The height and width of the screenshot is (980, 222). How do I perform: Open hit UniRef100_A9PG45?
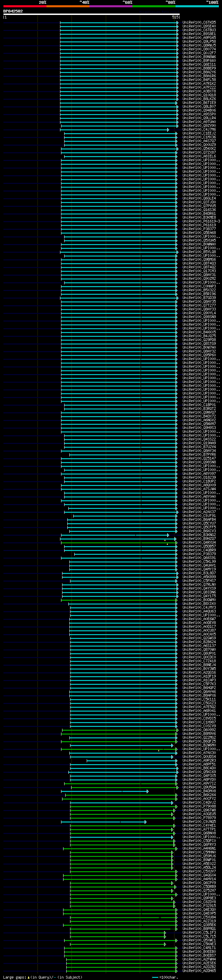[199, 38]
